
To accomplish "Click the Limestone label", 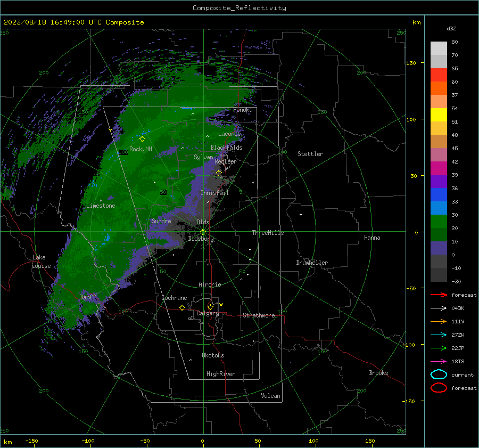I will [101, 206].
